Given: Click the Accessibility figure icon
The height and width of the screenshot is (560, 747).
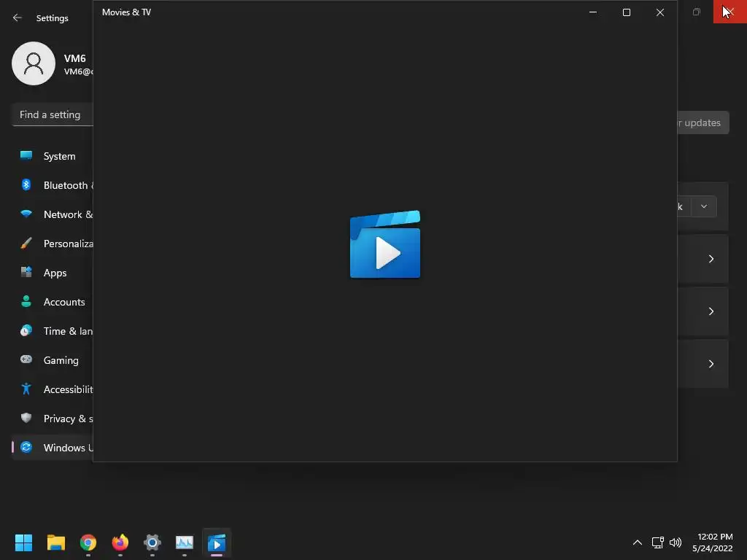Looking at the screenshot, I should pos(26,389).
